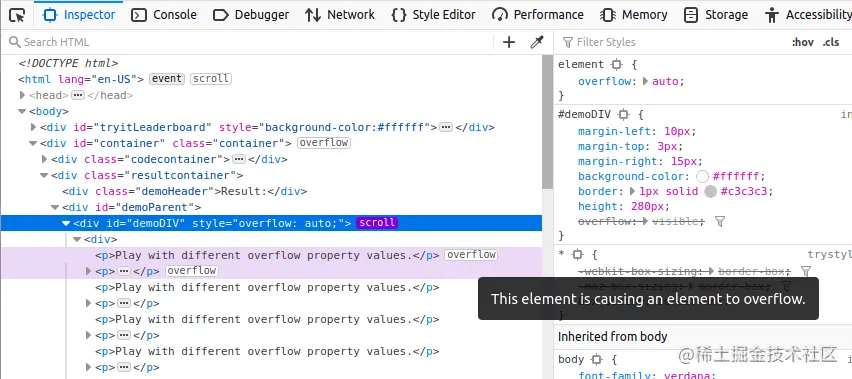Collapse the selected demoDIV node
Screen dimensions: 852x379
click(66, 223)
